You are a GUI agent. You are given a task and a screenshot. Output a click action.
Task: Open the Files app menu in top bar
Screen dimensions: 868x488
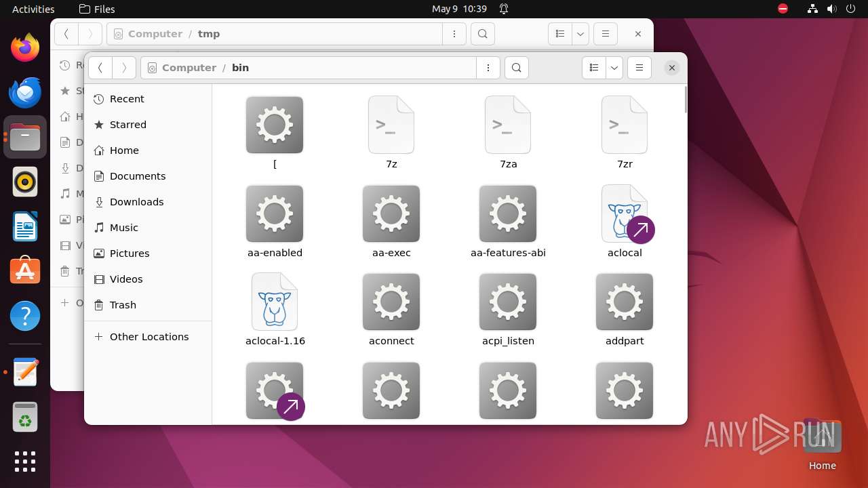tap(97, 9)
